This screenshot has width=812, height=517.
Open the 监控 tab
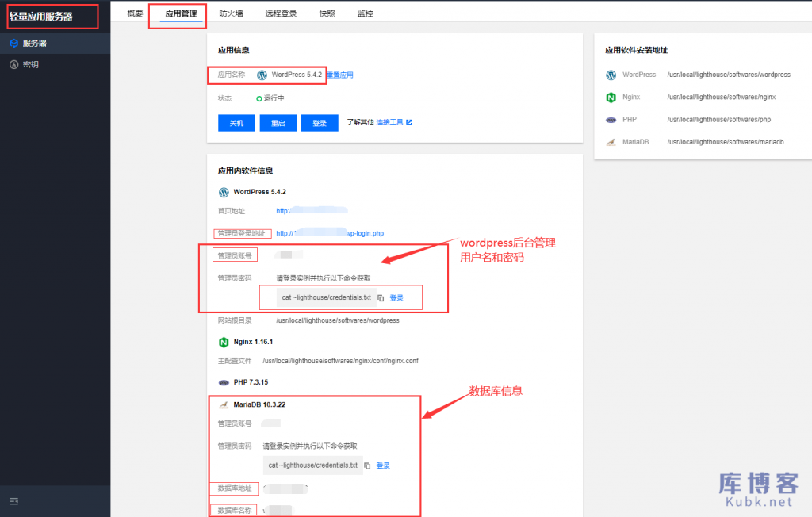pyautogui.click(x=365, y=13)
